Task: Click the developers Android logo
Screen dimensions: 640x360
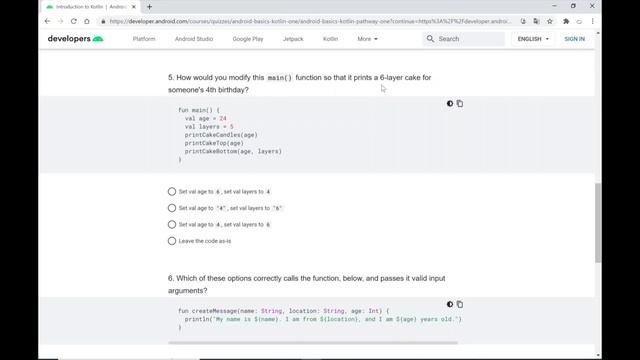Action: click(76, 39)
